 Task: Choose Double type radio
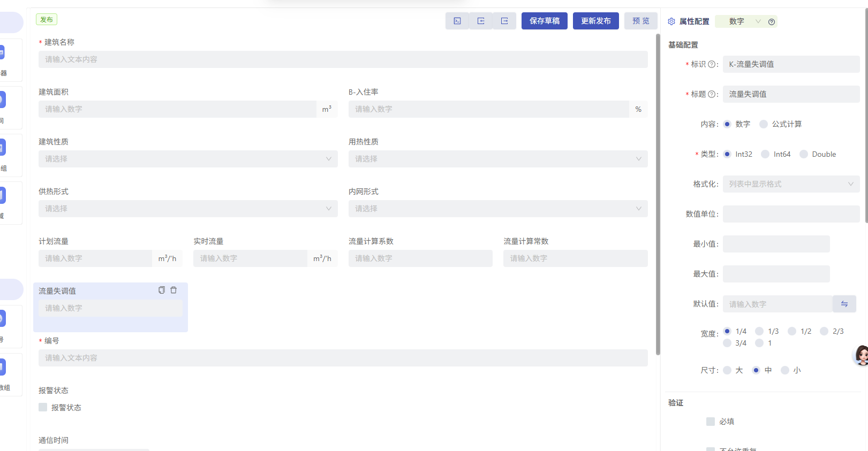[804, 154]
